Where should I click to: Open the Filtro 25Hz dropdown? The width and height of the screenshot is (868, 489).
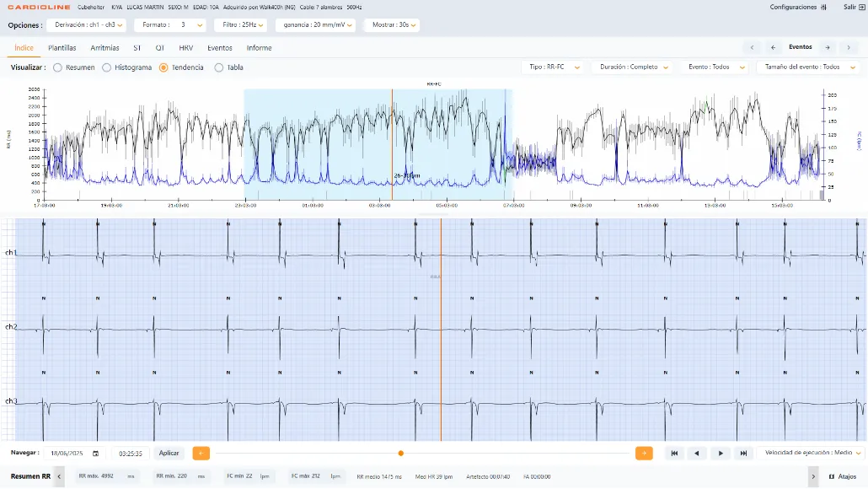(241, 25)
